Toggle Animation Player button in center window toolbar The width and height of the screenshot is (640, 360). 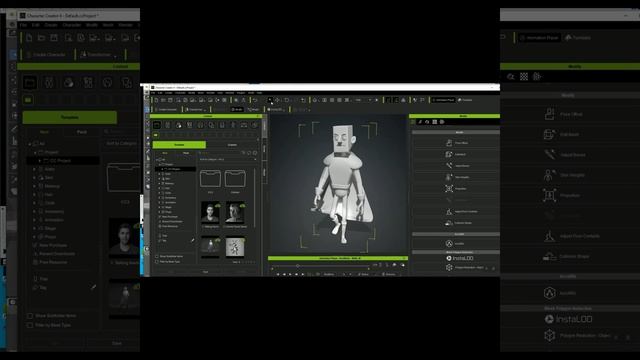point(443,100)
